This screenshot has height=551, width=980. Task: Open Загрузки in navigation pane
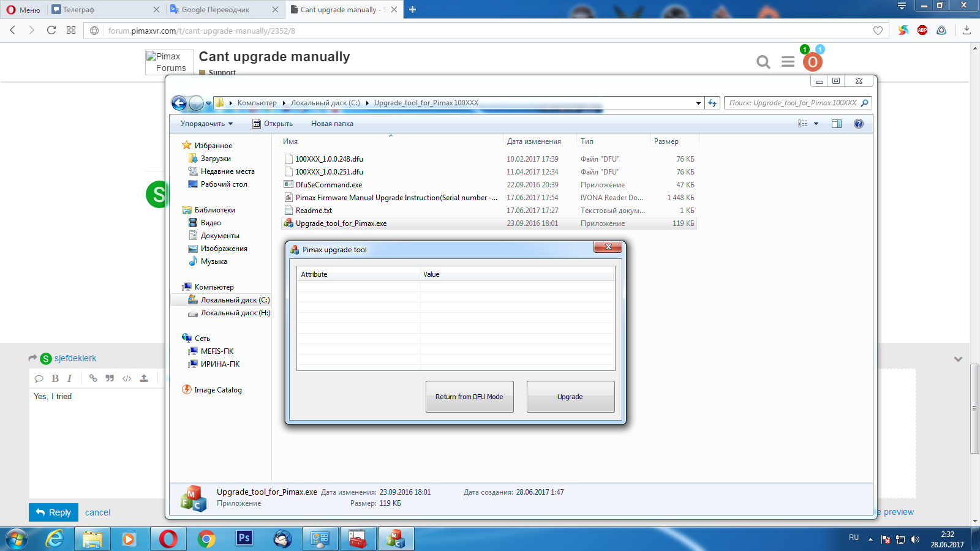tap(216, 159)
